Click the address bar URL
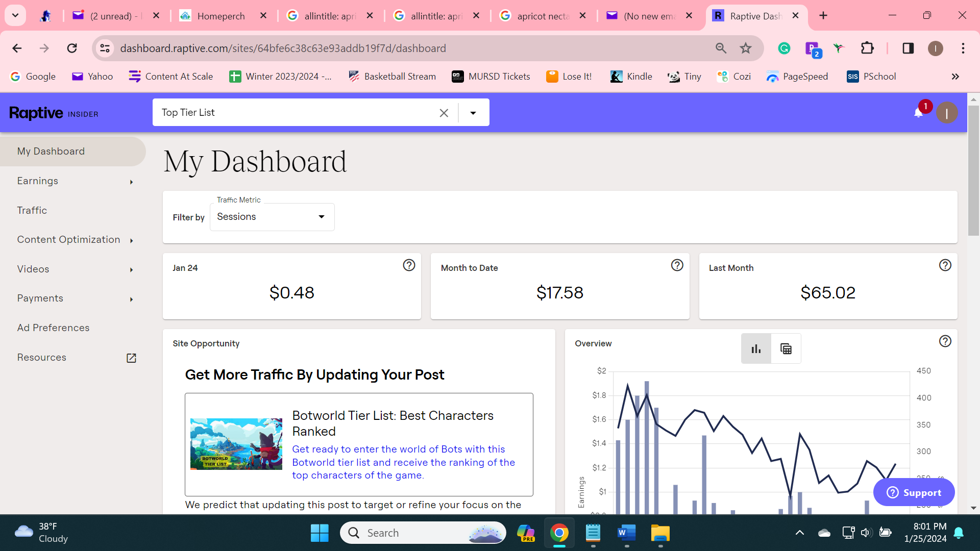This screenshot has width=980, height=551. 283,48
